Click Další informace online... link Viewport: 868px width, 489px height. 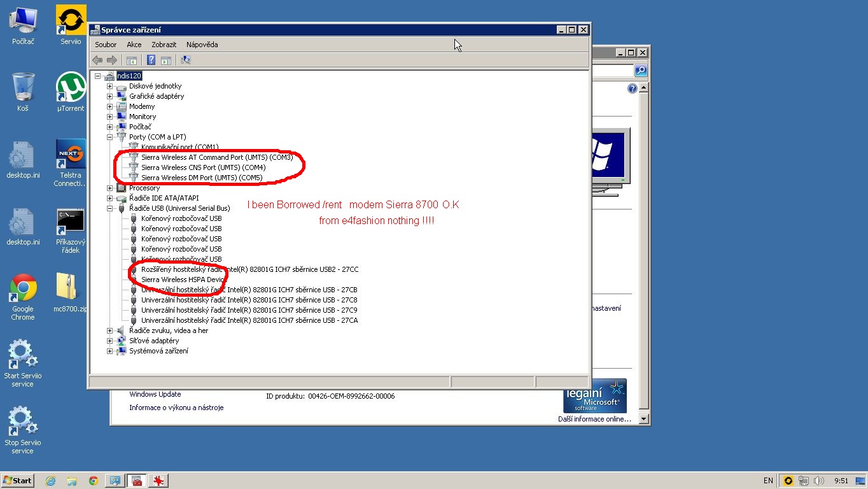coord(594,419)
